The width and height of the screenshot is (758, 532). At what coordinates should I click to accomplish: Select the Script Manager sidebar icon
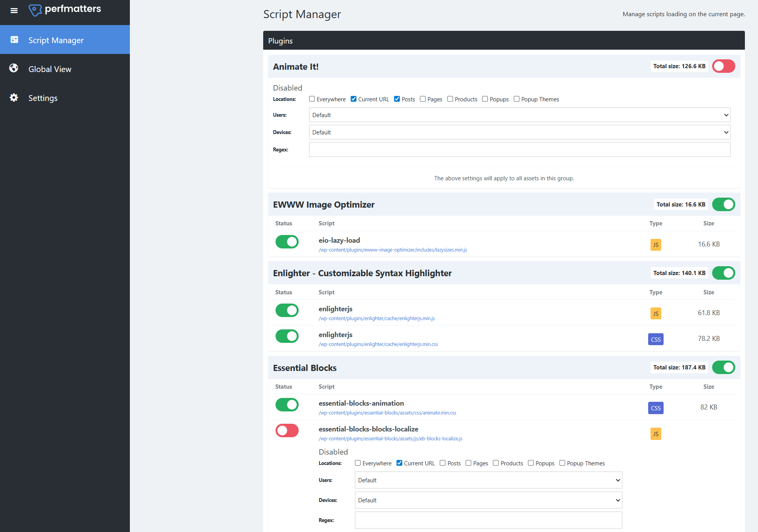pyautogui.click(x=15, y=40)
